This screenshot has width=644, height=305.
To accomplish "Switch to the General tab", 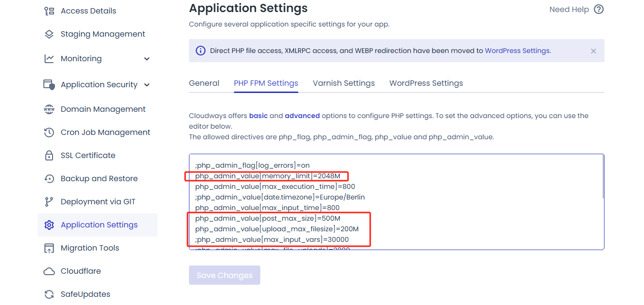I will pos(204,83).
